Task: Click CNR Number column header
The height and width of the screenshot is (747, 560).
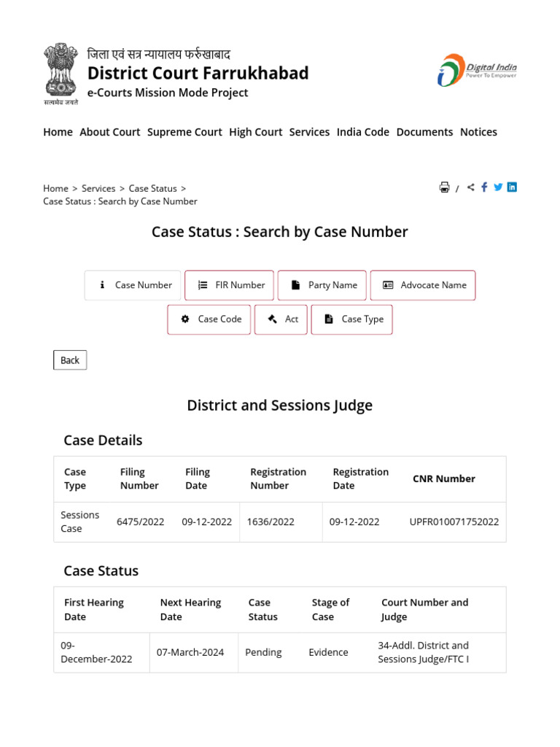Action: click(x=444, y=479)
